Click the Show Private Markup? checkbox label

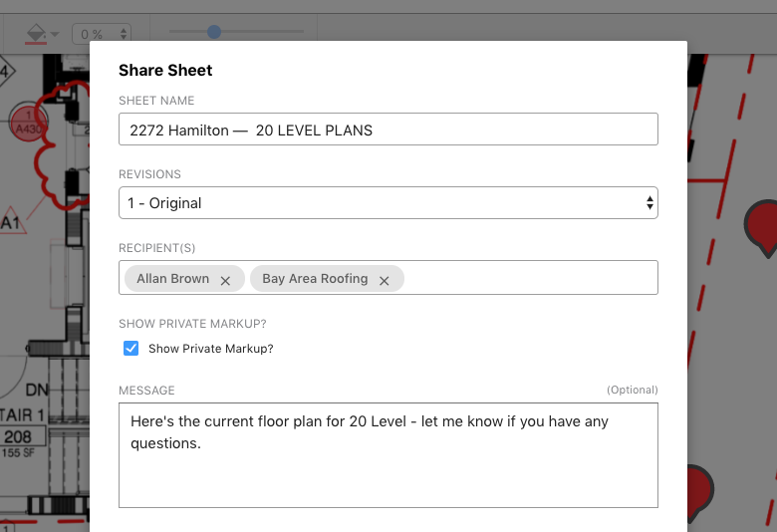(210, 349)
